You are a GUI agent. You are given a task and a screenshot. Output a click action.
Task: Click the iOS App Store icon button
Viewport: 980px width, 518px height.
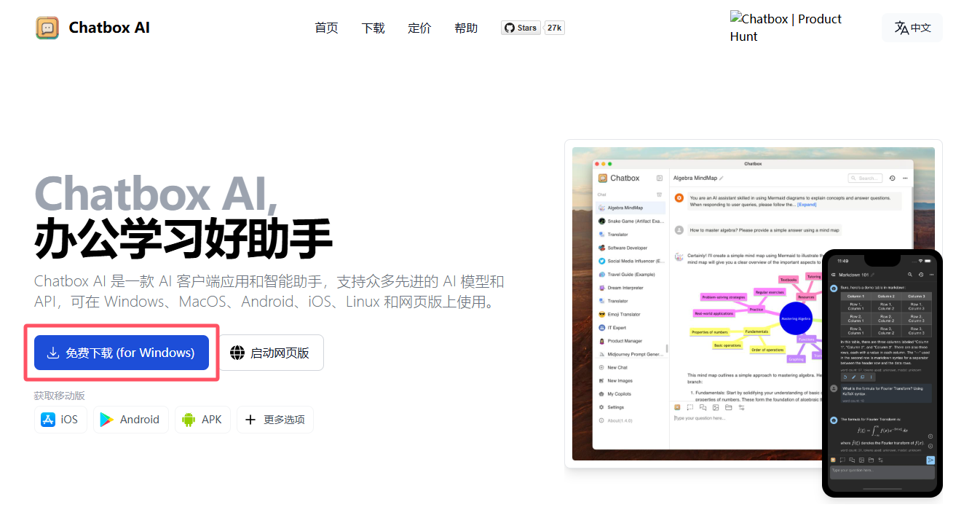60,420
